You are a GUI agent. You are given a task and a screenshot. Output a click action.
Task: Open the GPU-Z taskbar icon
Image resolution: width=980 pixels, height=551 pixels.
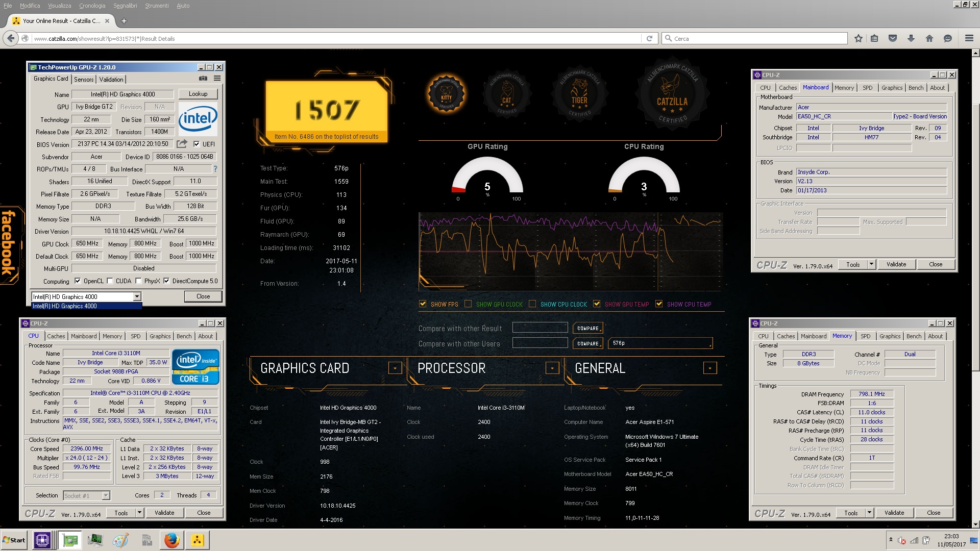pyautogui.click(x=70, y=540)
